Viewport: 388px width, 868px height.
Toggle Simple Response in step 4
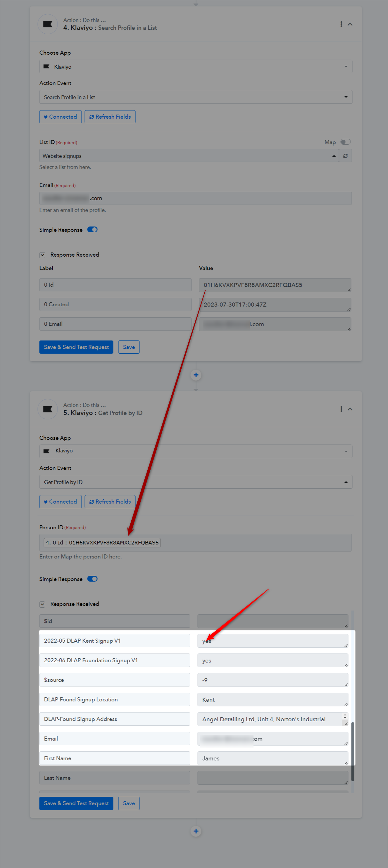click(92, 230)
